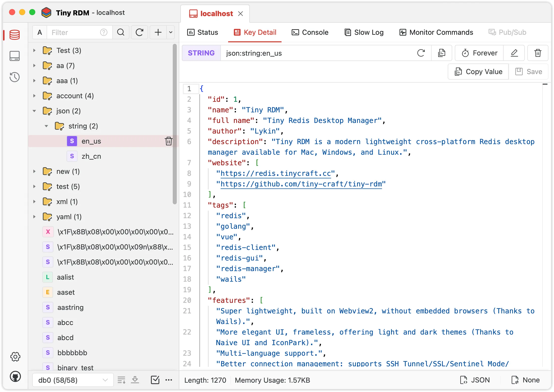This screenshot has height=392, width=554.
Task: Toggle the exact match 'A' filter button
Action: 40,32
